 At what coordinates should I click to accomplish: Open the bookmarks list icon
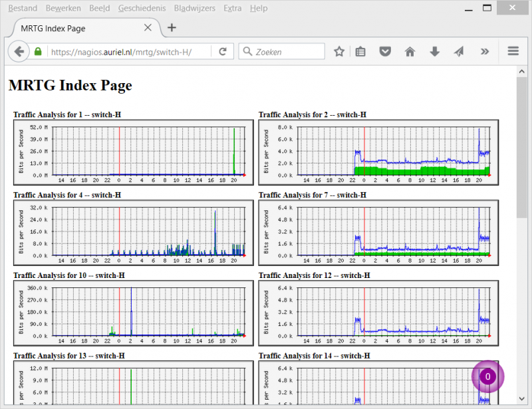[x=360, y=51]
